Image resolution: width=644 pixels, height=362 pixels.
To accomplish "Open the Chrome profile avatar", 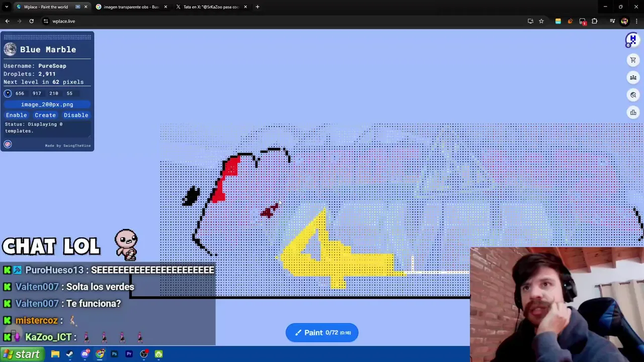I will (624, 21).
